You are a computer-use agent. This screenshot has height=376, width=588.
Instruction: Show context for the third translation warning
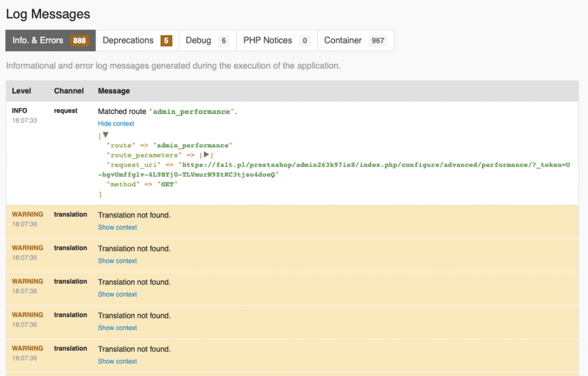click(117, 294)
